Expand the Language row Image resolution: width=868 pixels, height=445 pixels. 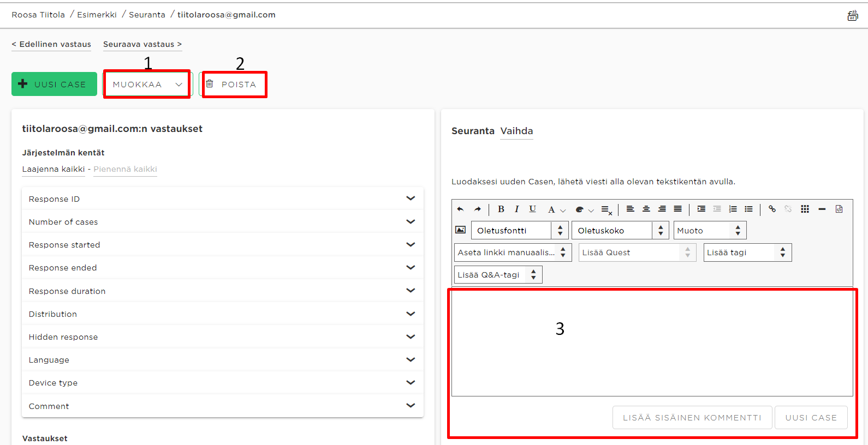223,360
